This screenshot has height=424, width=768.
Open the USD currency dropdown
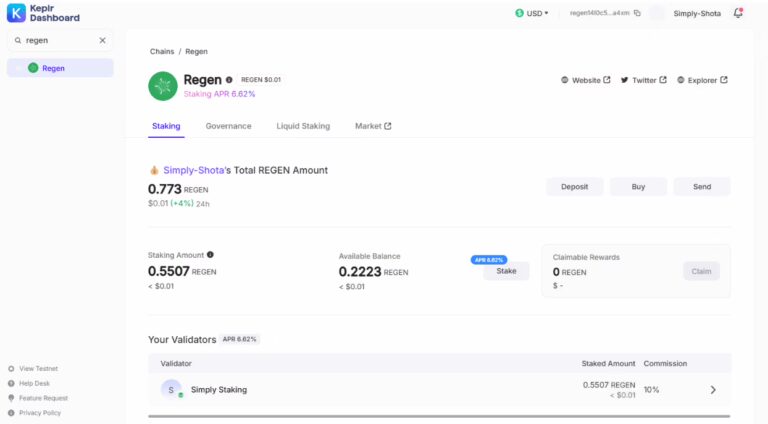[532, 13]
